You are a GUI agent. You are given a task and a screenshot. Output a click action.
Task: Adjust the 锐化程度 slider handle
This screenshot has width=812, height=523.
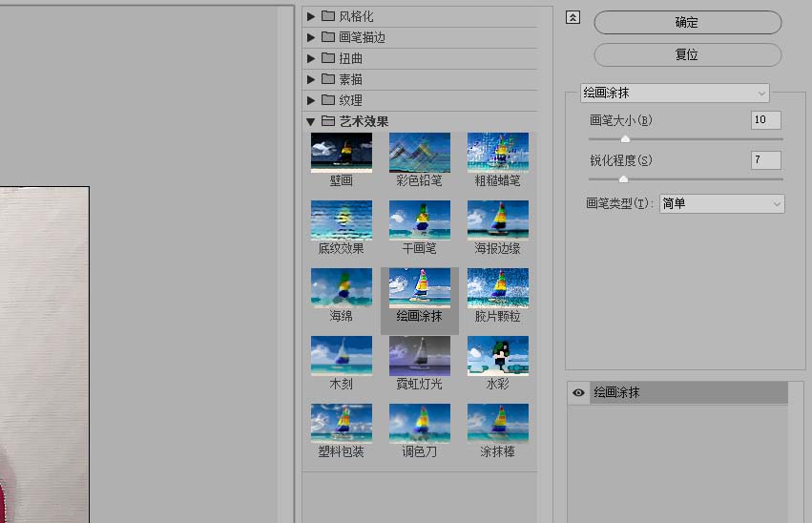click(x=623, y=179)
